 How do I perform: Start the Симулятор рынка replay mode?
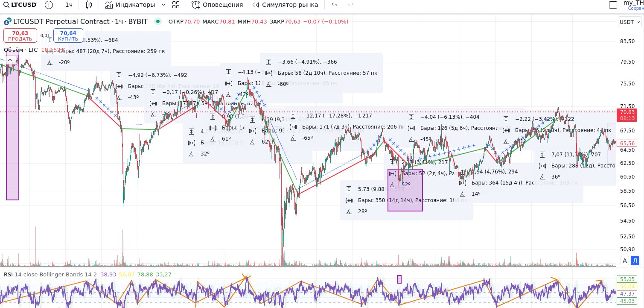[285, 5]
